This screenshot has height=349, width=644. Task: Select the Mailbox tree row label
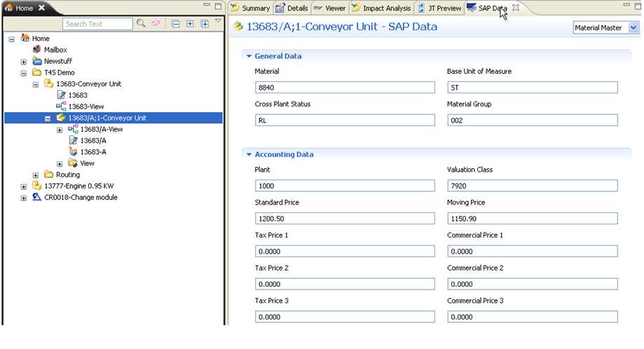pyautogui.click(x=55, y=50)
